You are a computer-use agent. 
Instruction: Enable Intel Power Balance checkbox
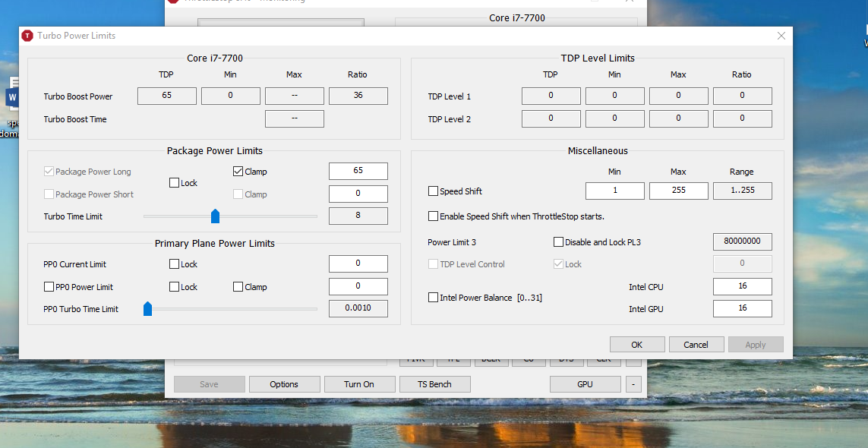[433, 298]
